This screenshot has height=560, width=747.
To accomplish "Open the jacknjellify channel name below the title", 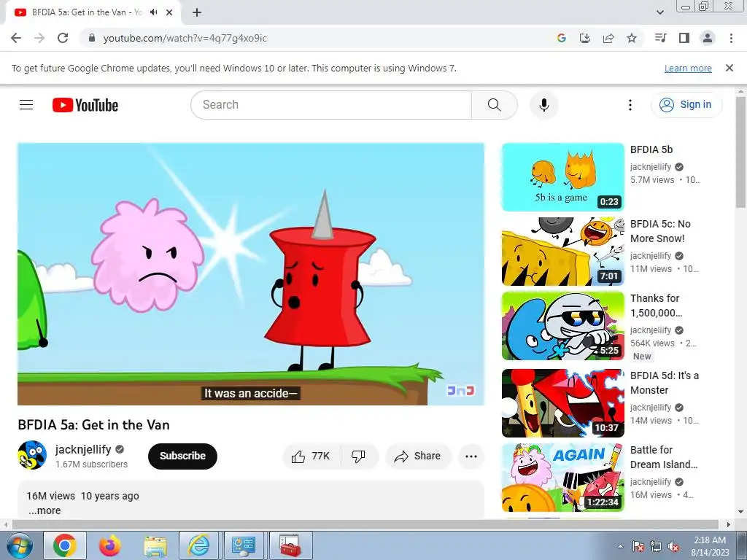I will pos(83,449).
